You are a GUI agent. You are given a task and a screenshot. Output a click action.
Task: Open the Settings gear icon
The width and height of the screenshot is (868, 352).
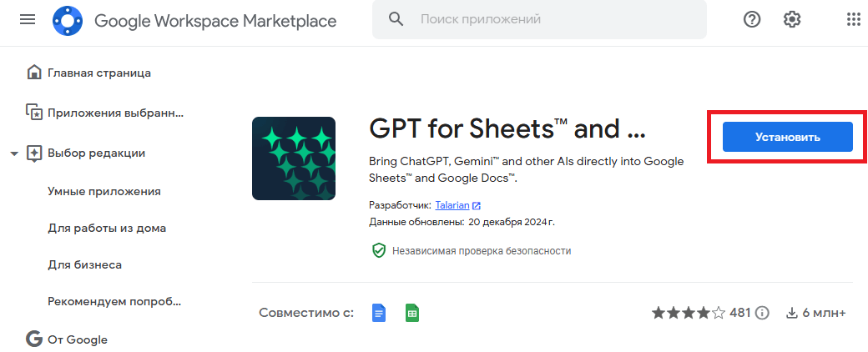tap(792, 19)
